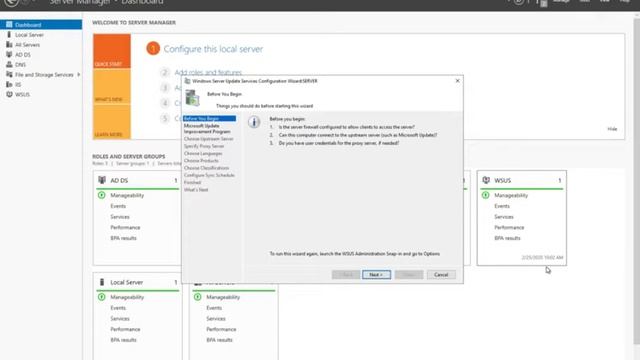The image size is (640, 360).
Task: Open Services in the AD DS tile
Action: tap(120, 217)
